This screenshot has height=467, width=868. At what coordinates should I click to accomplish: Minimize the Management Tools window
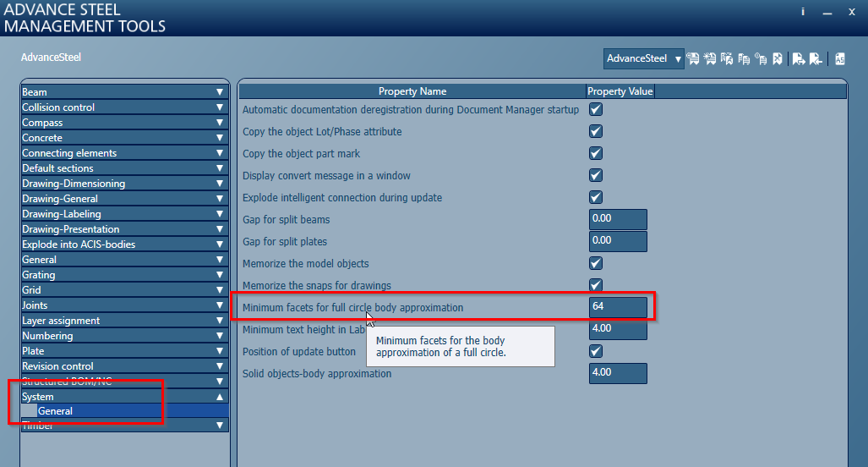[x=827, y=12]
